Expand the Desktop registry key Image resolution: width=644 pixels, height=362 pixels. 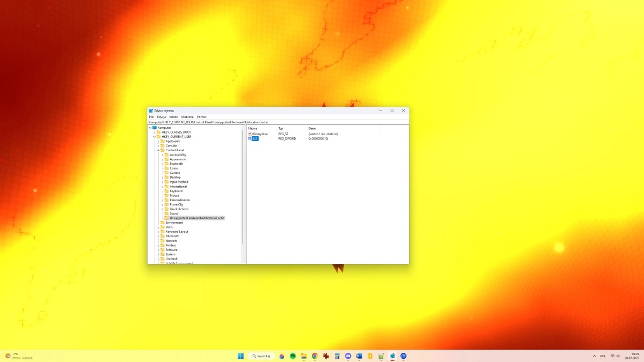pos(163,177)
